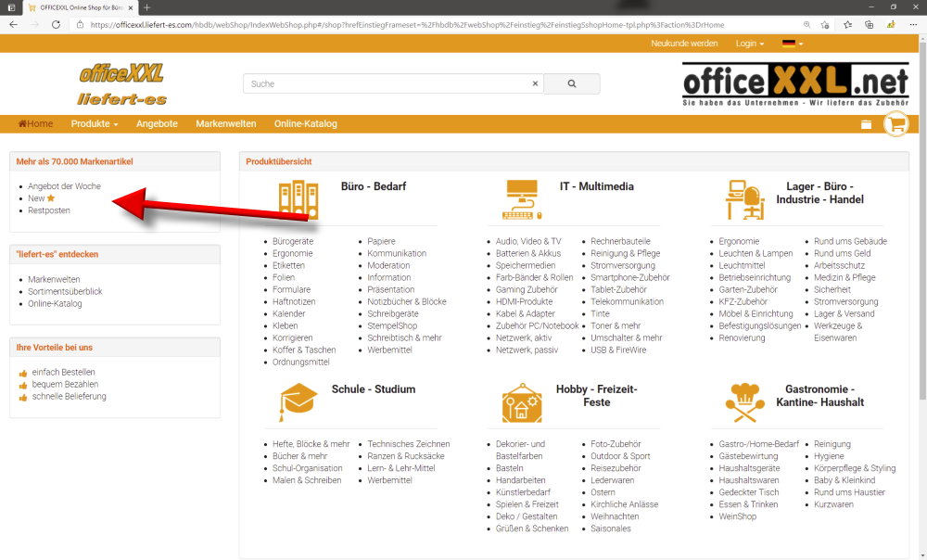Click the site info lock icon

pos(80,25)
